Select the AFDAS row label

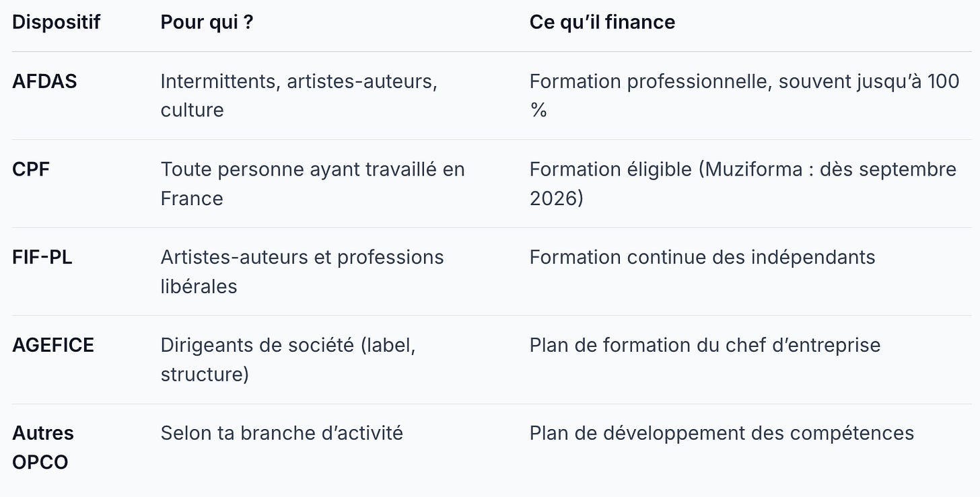[44, 81]
